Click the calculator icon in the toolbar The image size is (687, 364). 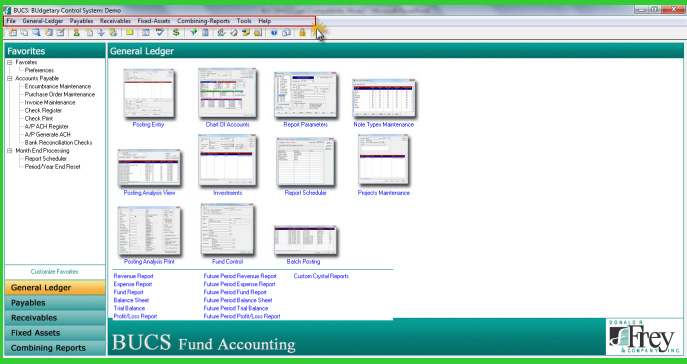click(205, 32)
